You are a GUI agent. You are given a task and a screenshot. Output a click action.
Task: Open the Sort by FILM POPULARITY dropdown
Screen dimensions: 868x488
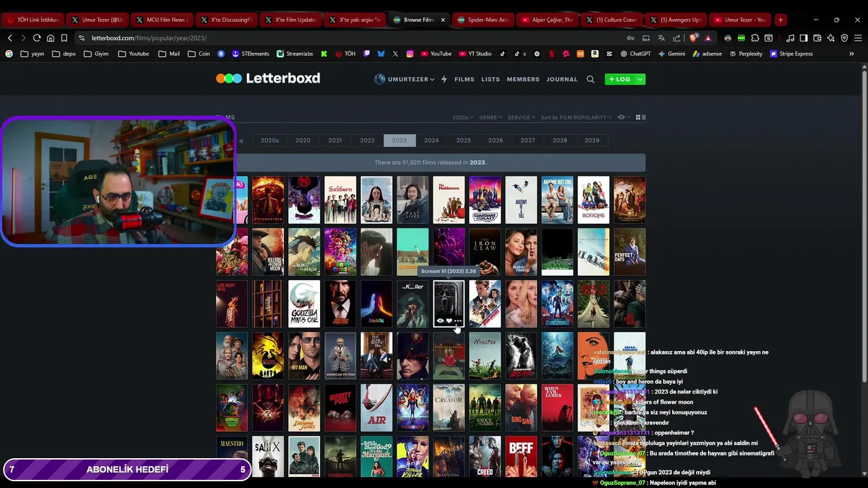tap(576, 117)
